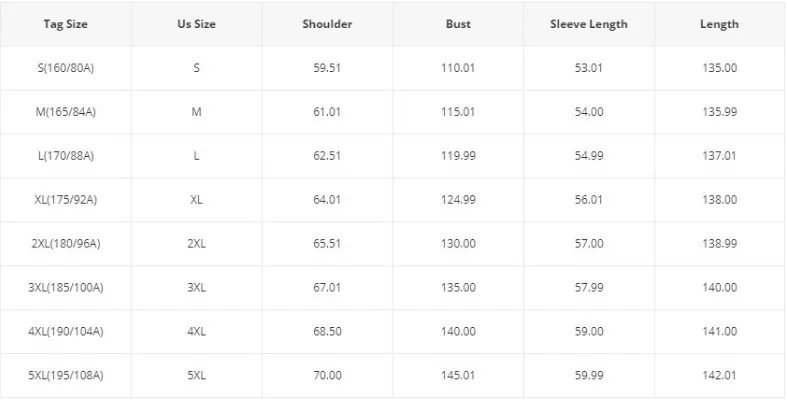Click the XL(175/92A) tag size cell
The height and width of the screenshot is (411, 787).
(65, 200)
